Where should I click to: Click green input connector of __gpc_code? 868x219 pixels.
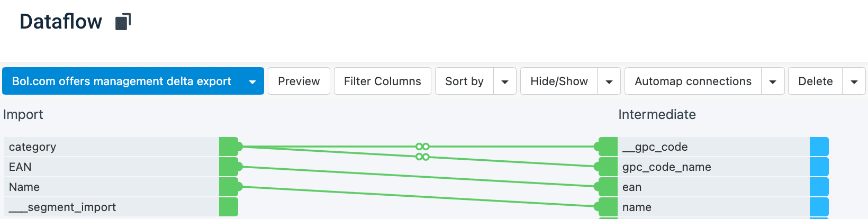[x=608, y=147]
